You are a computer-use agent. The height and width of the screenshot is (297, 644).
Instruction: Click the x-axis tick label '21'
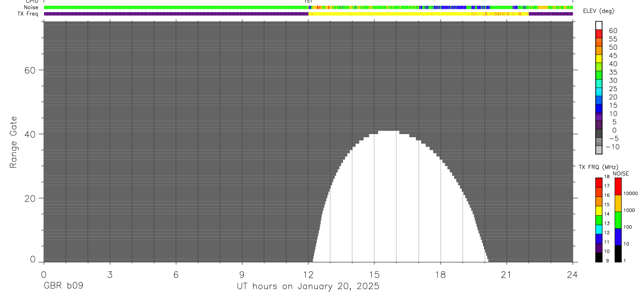coord(507,274)
